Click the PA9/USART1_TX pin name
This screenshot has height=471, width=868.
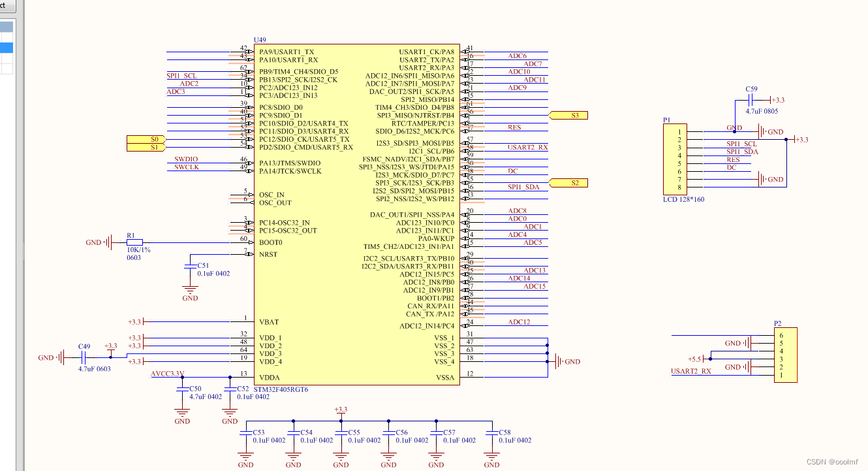(x=287, y=52)
